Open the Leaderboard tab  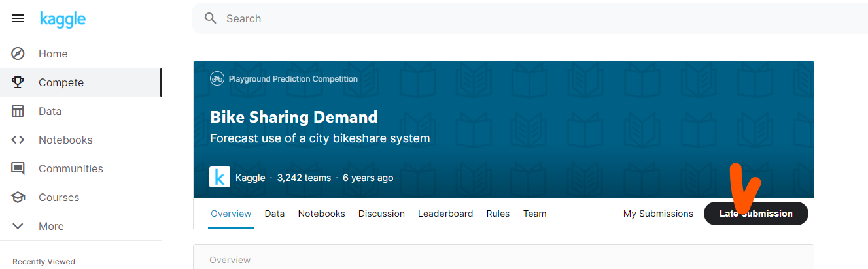pyautogui.click(x=445, y=214)
